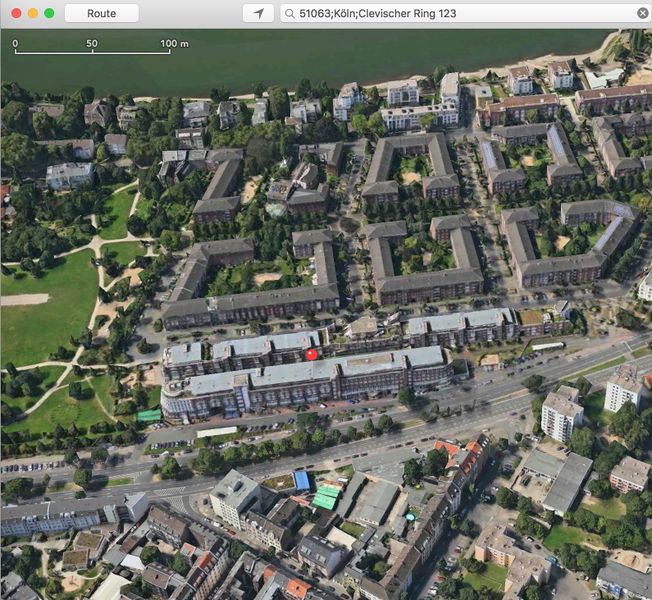The image size is (652, 600).
Task: Select the red location pin on the map
Action: point(311,353)
